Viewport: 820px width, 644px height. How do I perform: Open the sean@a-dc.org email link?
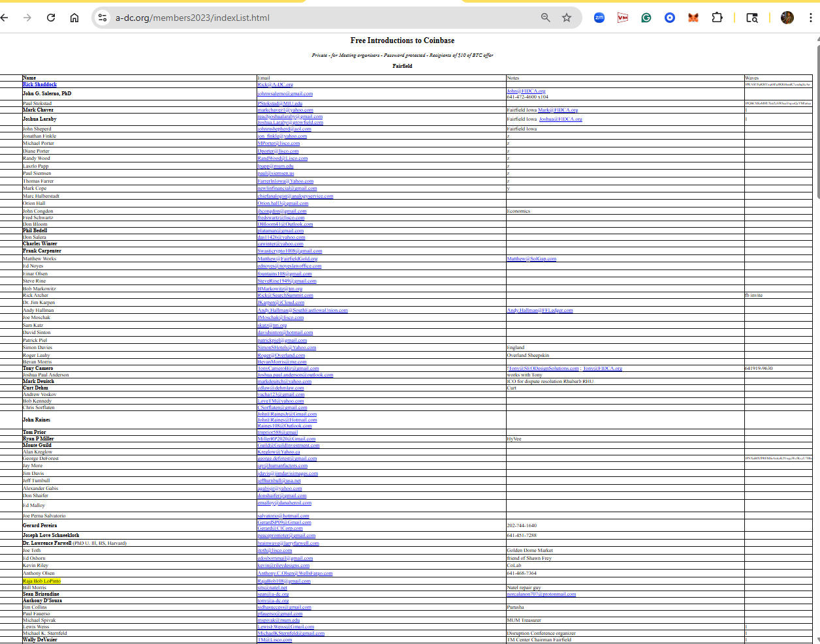pos(273,594)
